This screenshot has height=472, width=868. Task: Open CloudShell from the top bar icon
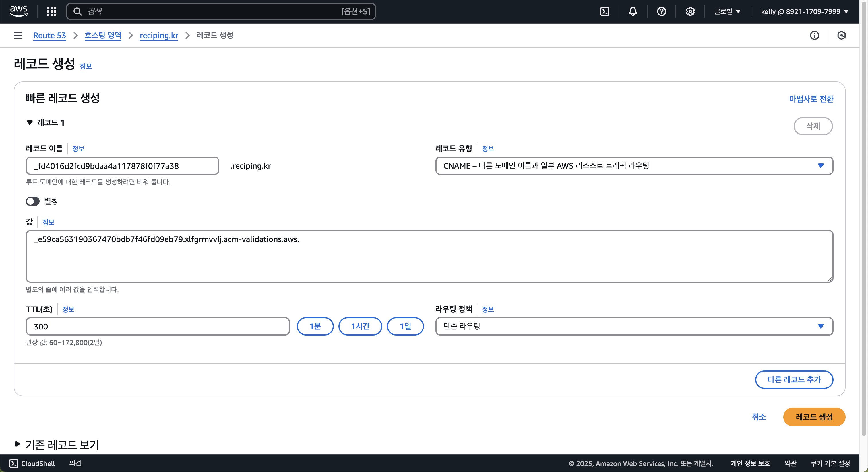pyautogui.click(x=604, y=11)
